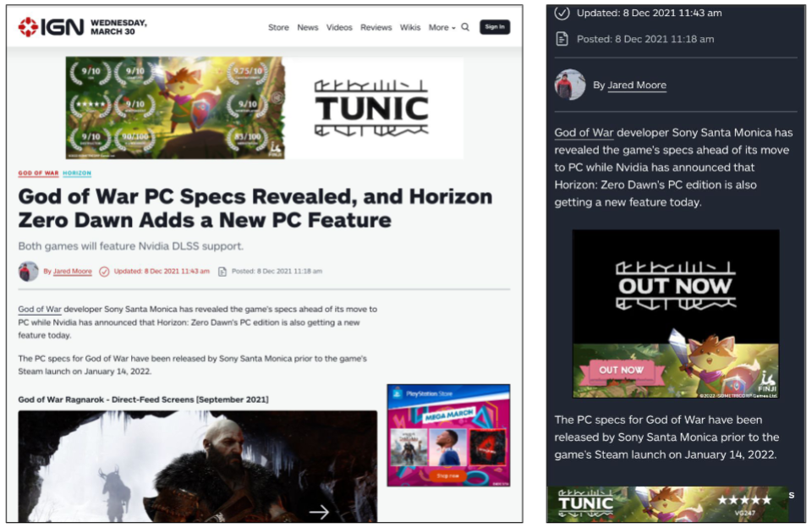
Task: Advance the slideshow with the right arrow
Action: tap(319, 512)
